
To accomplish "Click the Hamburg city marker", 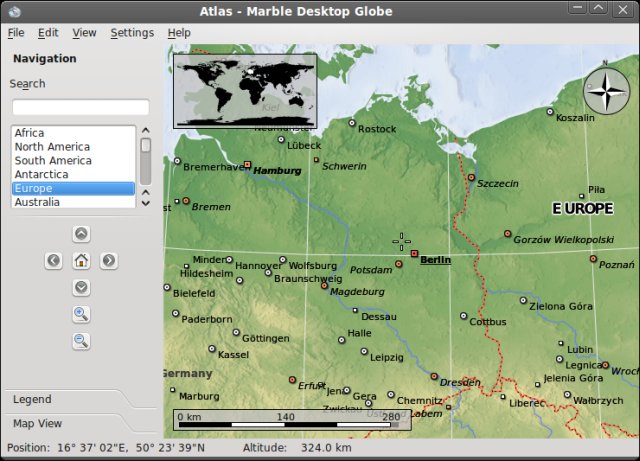I will point(247,165).
